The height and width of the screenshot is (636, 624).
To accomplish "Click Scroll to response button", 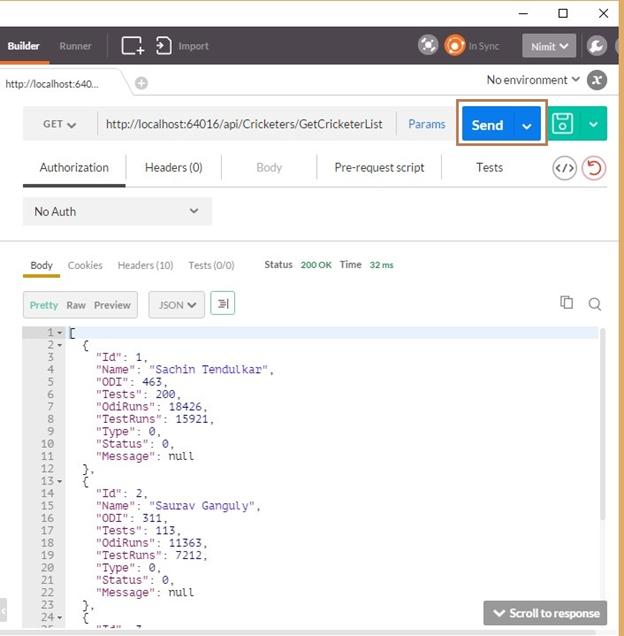I will tap(545, 613).
